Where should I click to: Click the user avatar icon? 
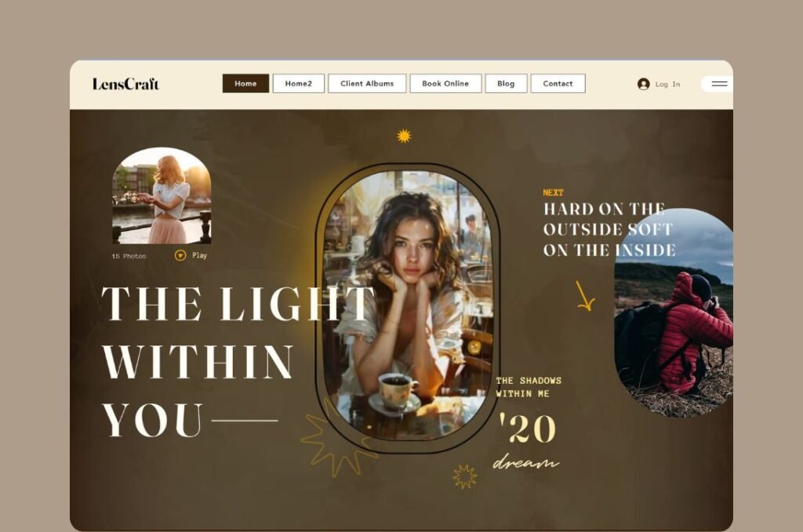(x=643, y=84)
